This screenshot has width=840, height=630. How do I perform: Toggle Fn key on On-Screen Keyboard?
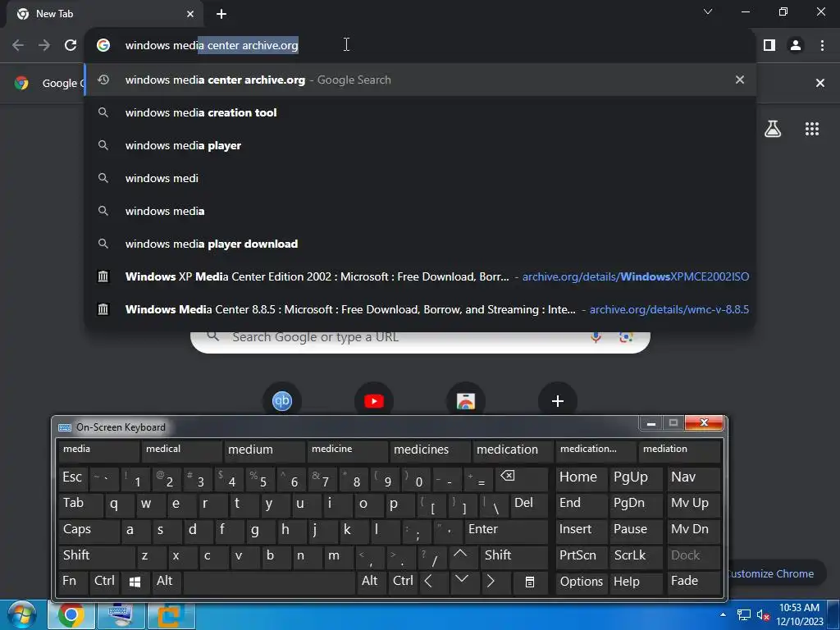73,582
